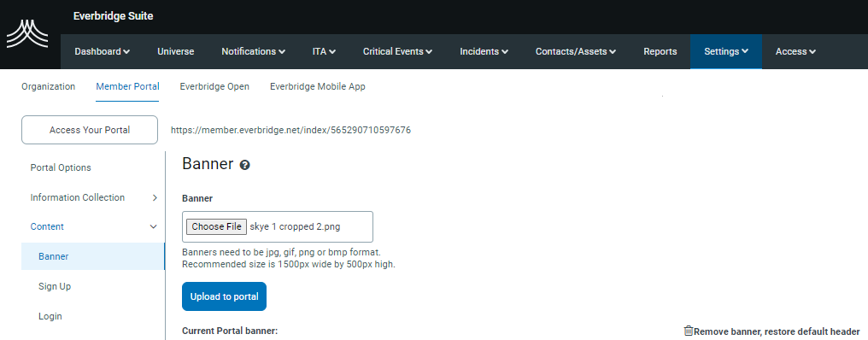Open the Access dropdown menu
The width and height of the screenshot is (868, 340).
pyautogui.click(x=795, y=51)
